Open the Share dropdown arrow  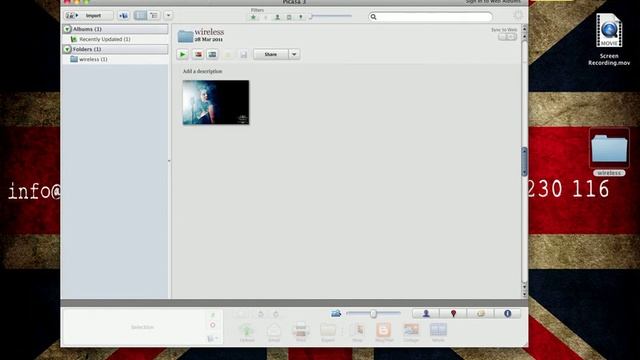coord(294,54)
